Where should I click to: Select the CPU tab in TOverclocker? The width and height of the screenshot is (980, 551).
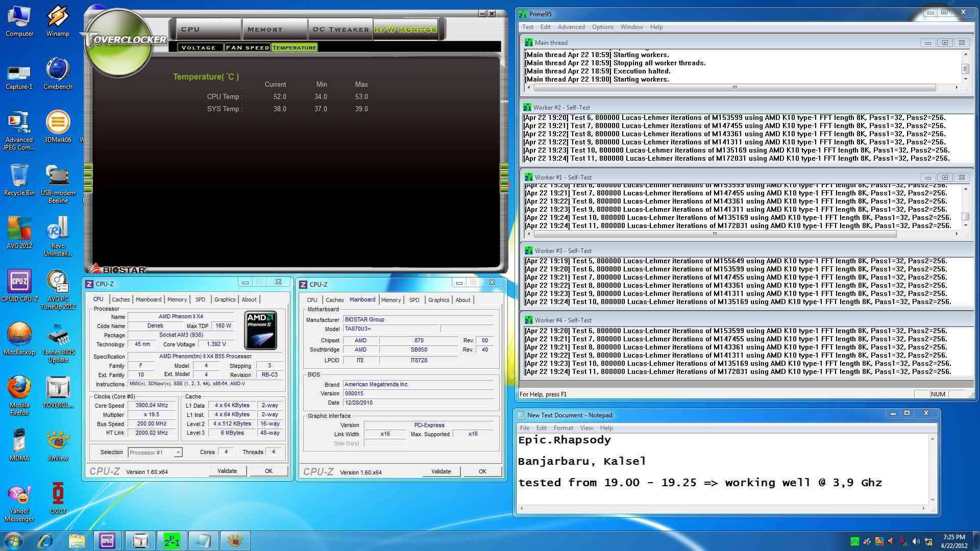coord(208,29)
